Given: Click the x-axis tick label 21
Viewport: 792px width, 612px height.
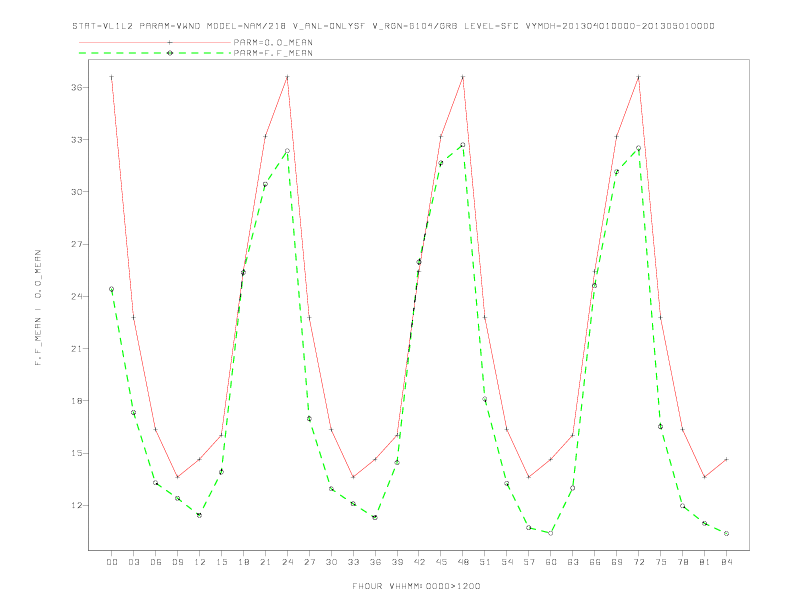Looking at the screenshot, I should [x=265, y=562].
